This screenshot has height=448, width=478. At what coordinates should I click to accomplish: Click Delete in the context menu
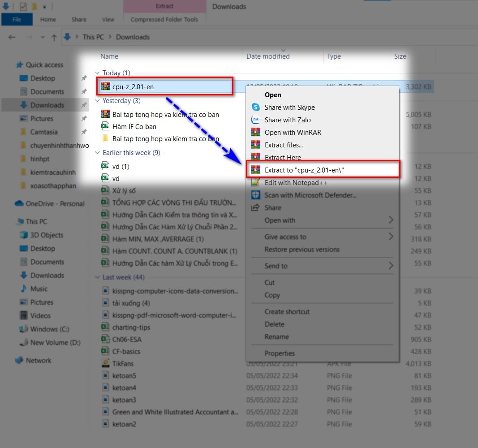(x=274, y=324)
